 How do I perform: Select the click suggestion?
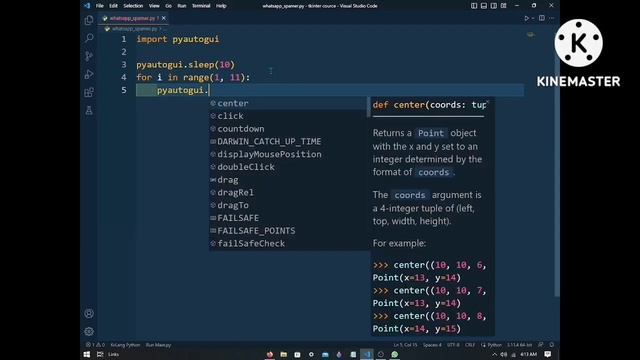point(288,116)
